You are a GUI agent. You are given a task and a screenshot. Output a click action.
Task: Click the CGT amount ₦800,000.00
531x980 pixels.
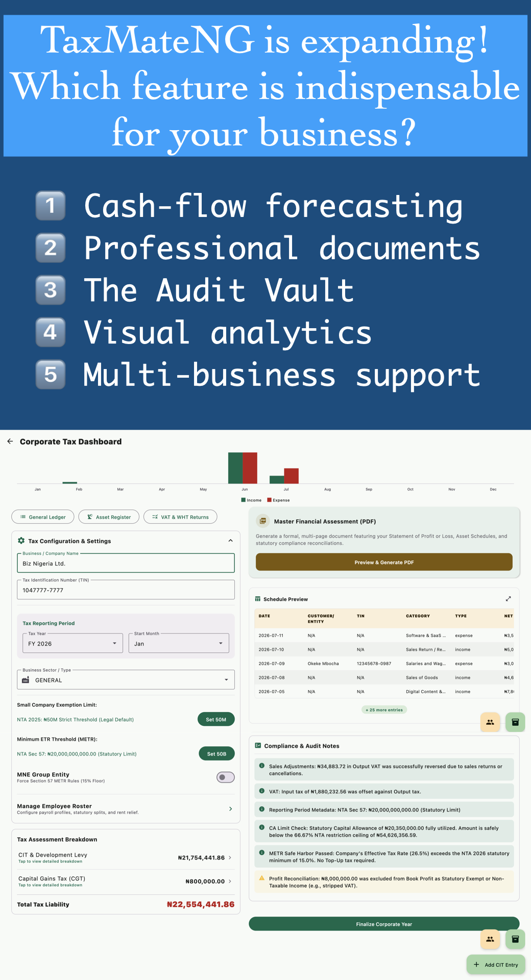pyautogui.click(x=205, y=881)
